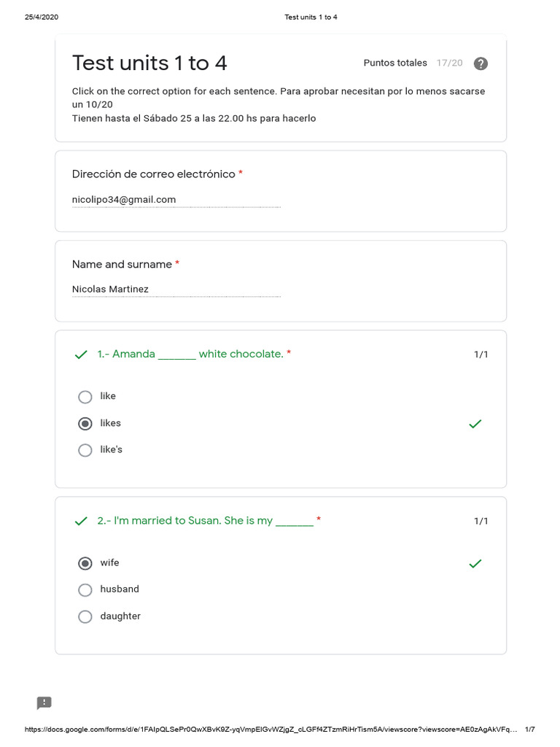Screen dimensions: 560x747
Task: Click correct-answer checkmark next to 'wife'
Action: coord(475,563)
